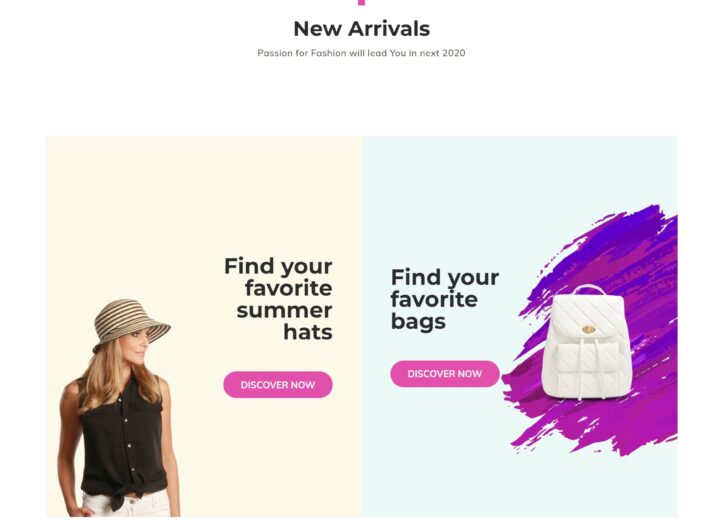Click Discover Now under summer hats

(x=278, y=384)
